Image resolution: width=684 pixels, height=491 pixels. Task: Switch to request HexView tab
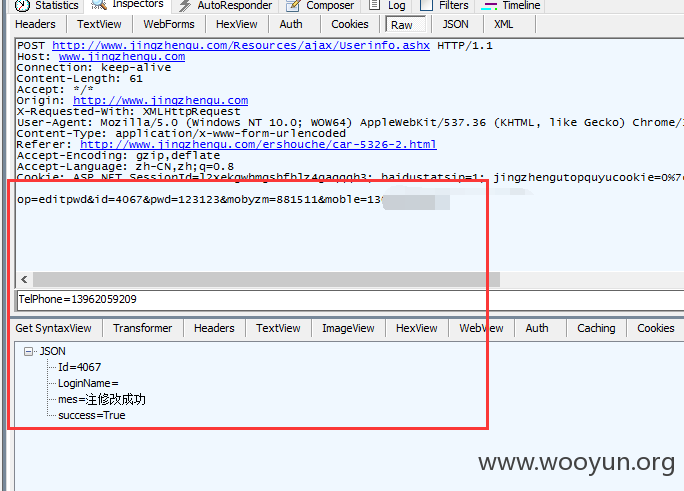click(236, 24)
